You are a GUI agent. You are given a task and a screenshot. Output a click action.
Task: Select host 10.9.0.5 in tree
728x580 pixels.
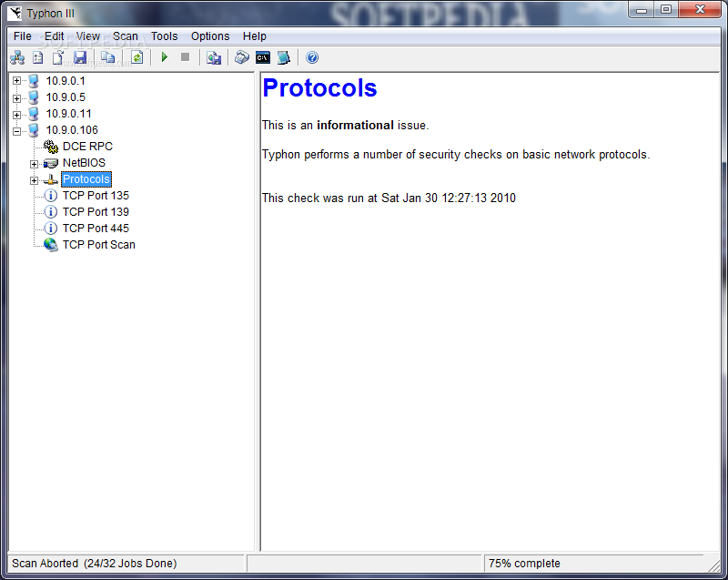pos(66,97)
